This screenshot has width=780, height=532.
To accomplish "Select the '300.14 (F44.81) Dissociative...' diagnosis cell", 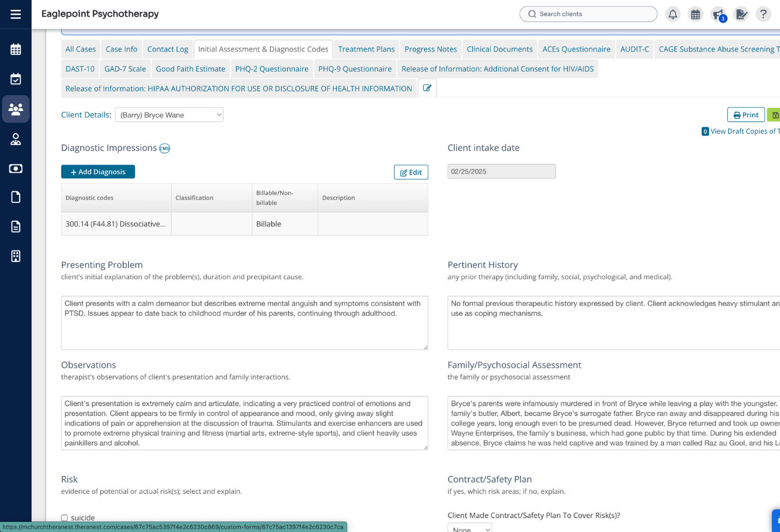I will [x=116, y=224].
